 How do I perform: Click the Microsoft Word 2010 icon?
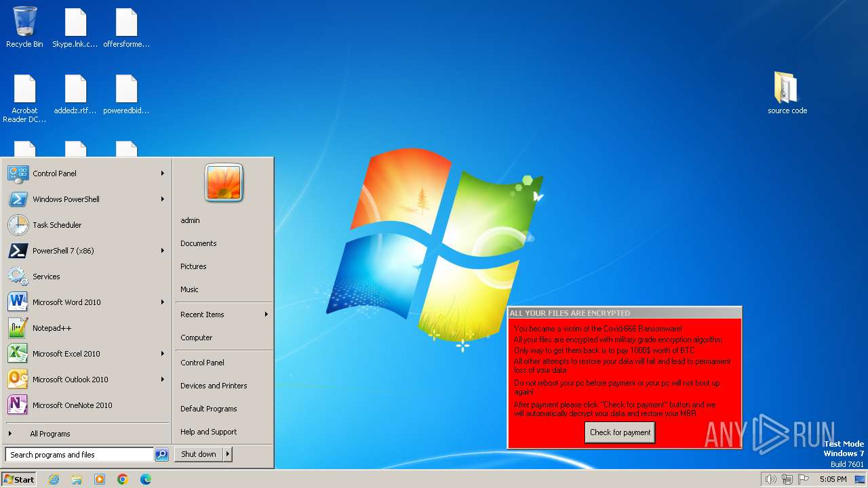(x=18, y=302)
